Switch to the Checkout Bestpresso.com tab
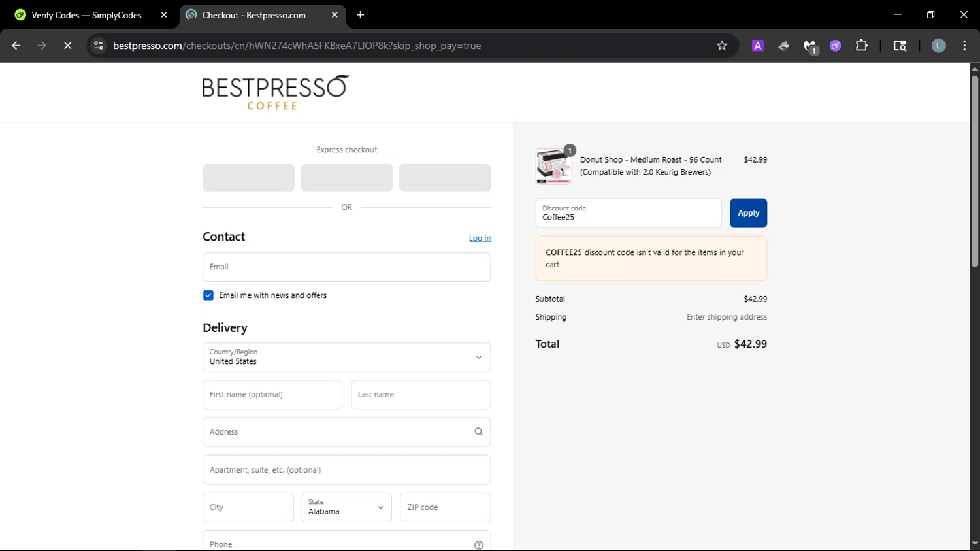The image size is (980, 551). pos(261,15)
